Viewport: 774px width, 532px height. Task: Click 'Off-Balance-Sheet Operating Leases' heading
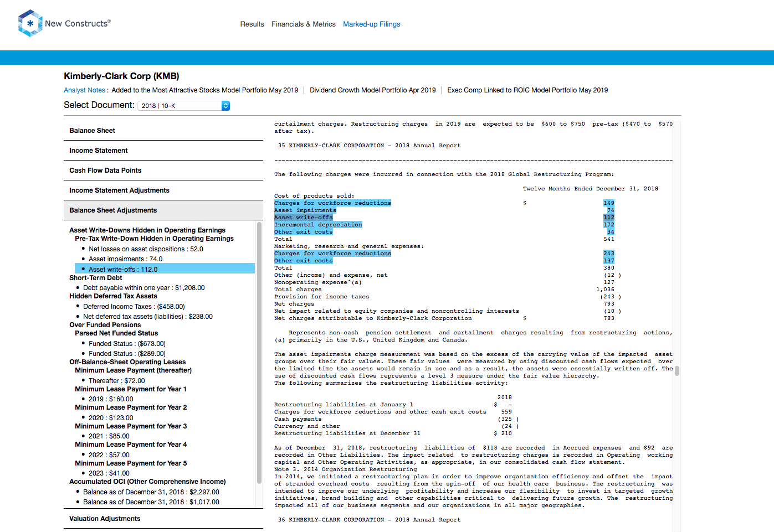click(127, 362)
